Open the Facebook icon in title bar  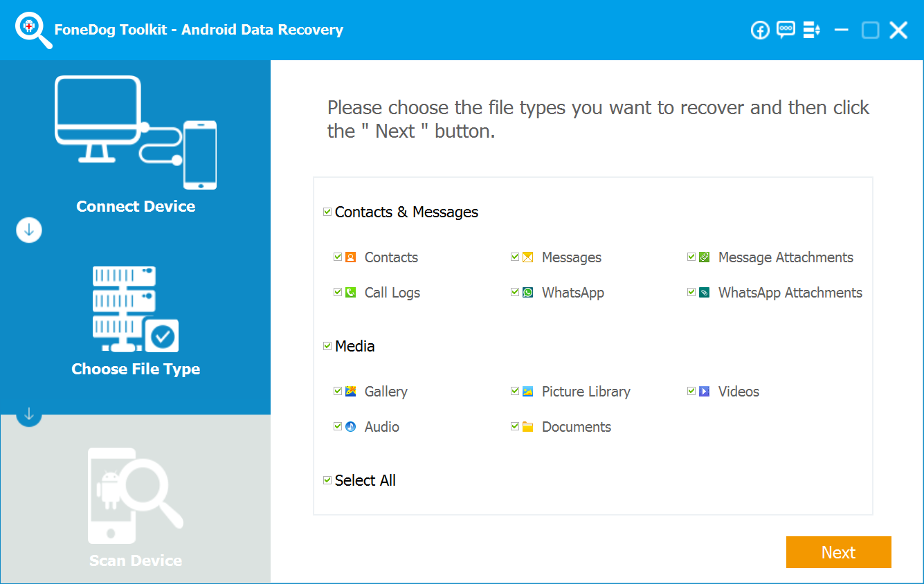coord(760,30)
